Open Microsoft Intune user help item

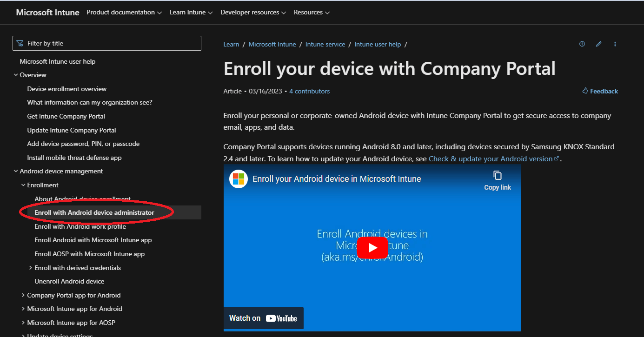pyautogui.click(x=58, y=61)
